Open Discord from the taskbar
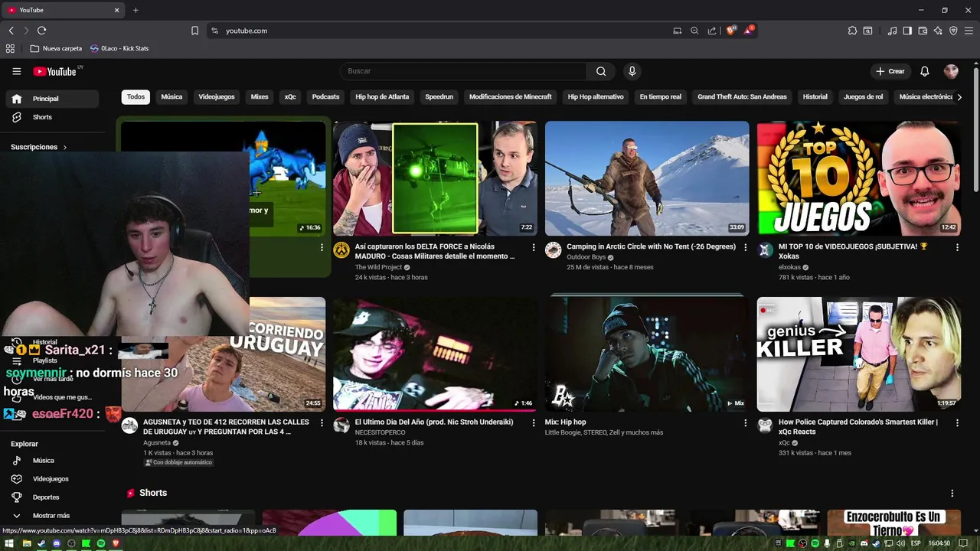The height and width of the screenshot is (551, 980). click(56, 543)
